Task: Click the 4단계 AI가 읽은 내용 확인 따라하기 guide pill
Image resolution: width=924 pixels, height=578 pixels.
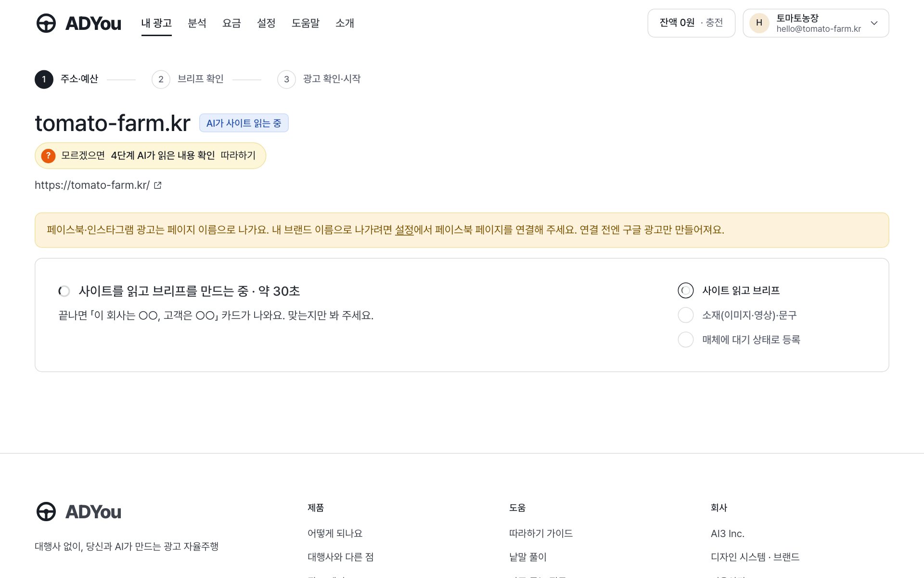Action: [150, 156]
